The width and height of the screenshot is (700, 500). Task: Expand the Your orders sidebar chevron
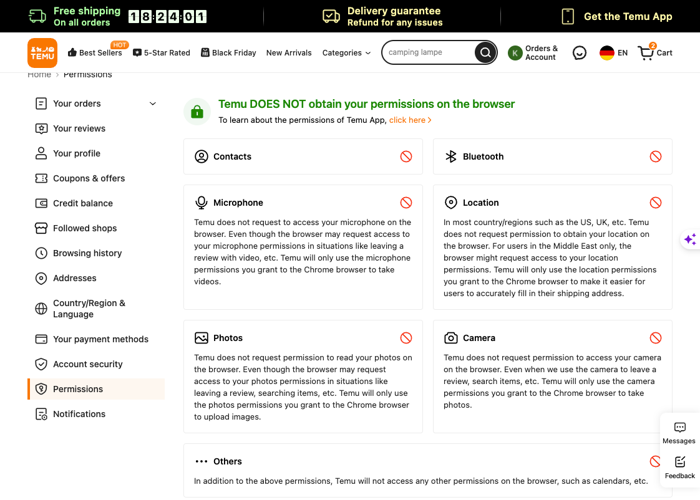tap(153, 104)
